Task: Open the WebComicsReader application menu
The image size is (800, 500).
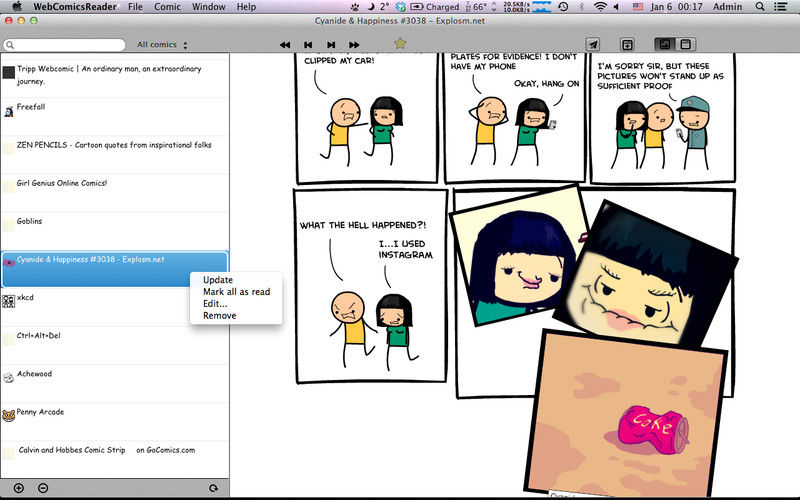Action: [x=75, y=7]
